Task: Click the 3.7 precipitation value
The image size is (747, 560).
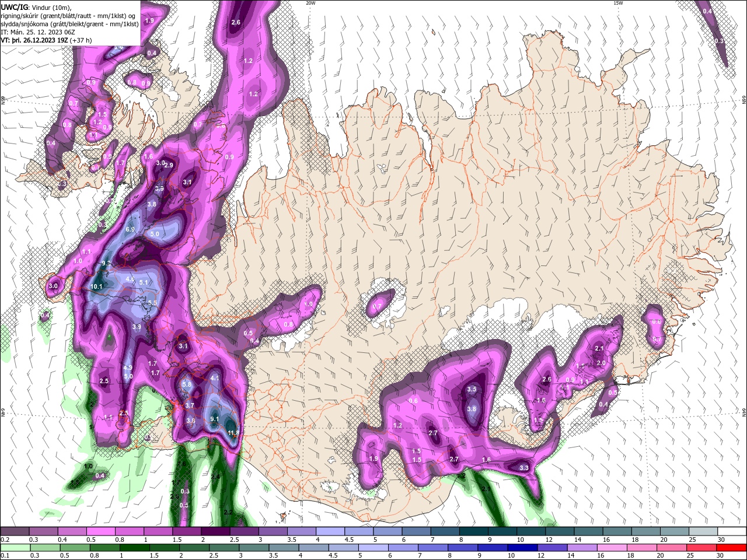Action: click(190, 405)
